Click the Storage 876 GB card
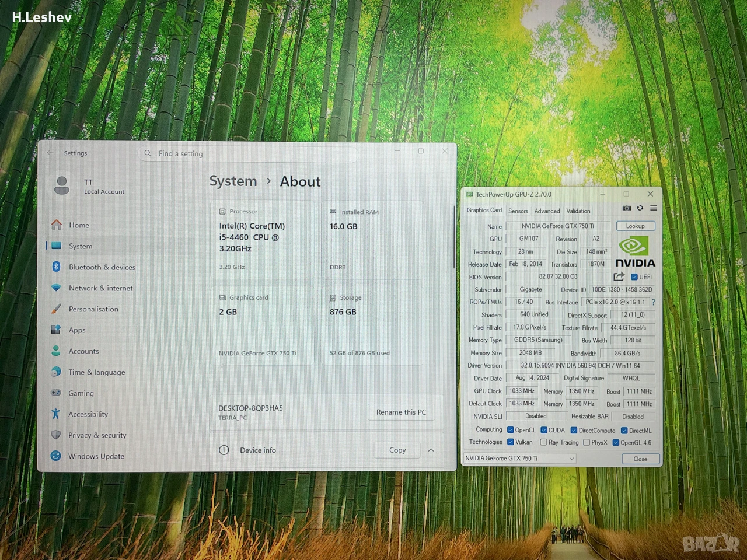 tap(372, 326)
